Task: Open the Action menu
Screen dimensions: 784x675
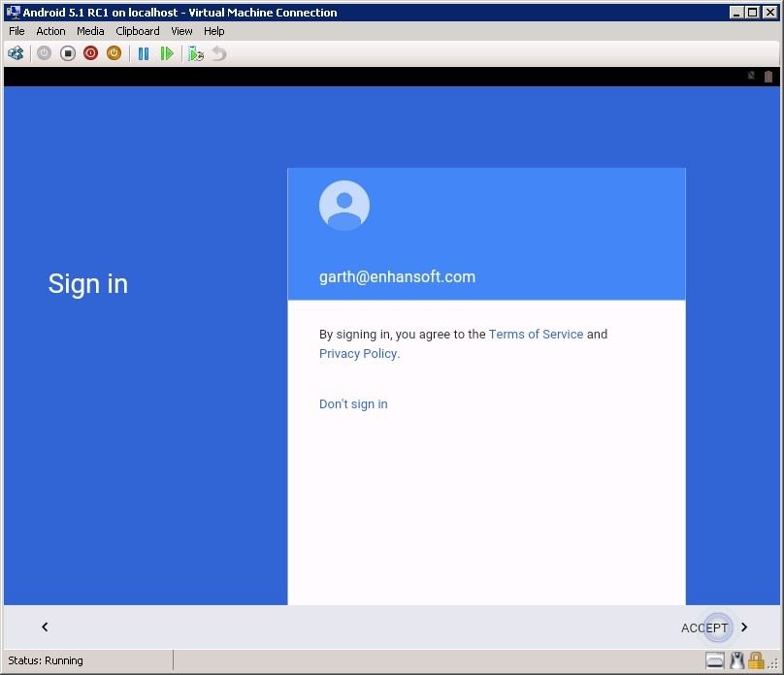Action: 50,31
